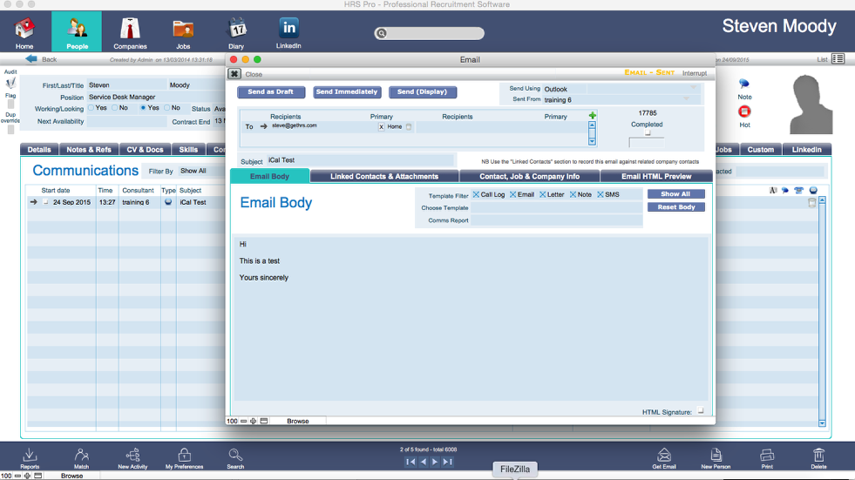Toggle the SMS template filter

(x=600, y=195)
